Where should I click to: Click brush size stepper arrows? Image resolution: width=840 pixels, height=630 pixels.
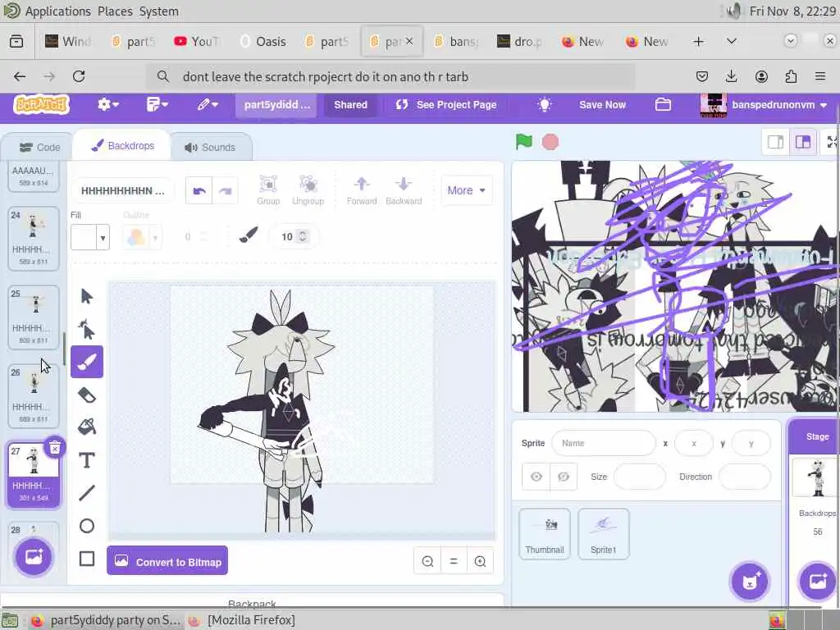tap(303, 236)
